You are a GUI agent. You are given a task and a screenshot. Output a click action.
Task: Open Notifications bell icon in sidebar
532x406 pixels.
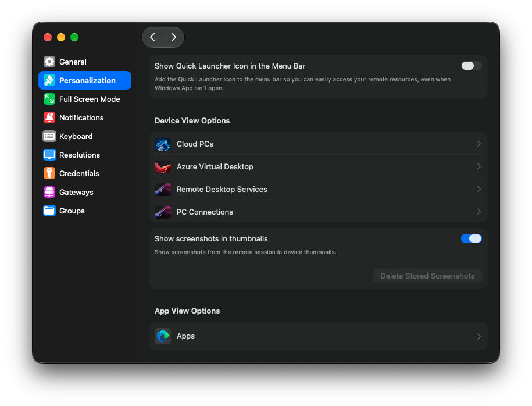[49, 118]
